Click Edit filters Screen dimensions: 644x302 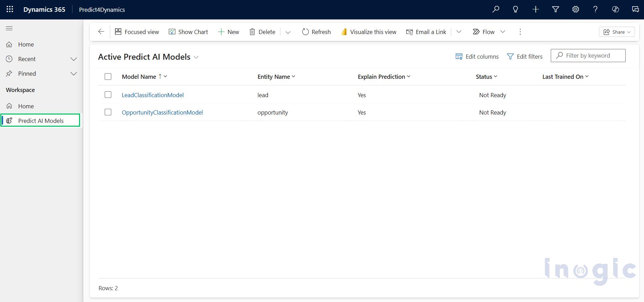(525, 57)
